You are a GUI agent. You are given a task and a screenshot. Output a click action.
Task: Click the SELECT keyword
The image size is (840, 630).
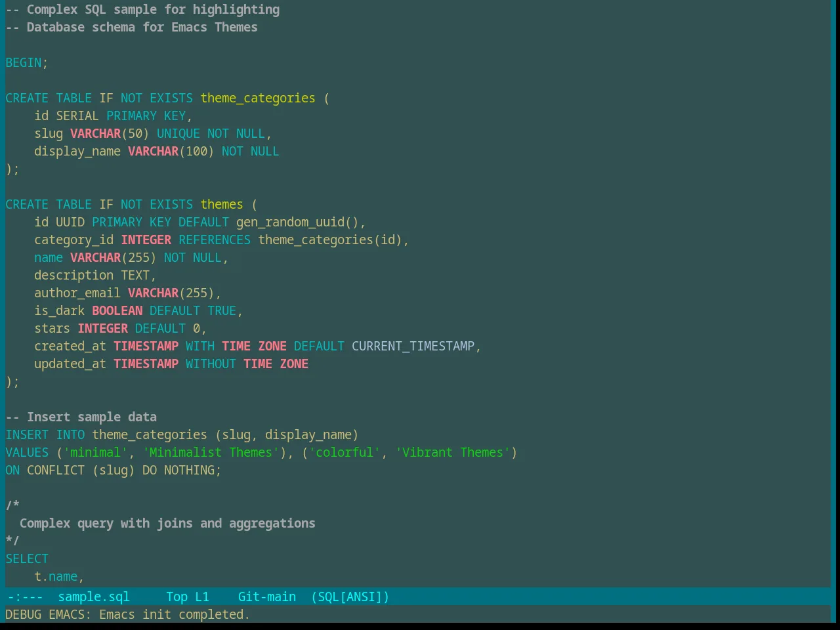pos(27,558)
